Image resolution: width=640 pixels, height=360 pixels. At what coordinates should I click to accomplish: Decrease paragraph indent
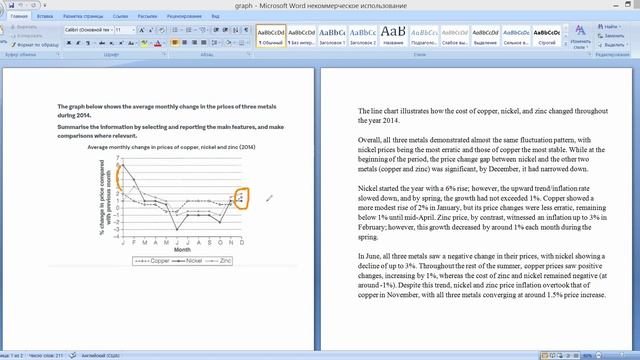click(x=216, y=30)
